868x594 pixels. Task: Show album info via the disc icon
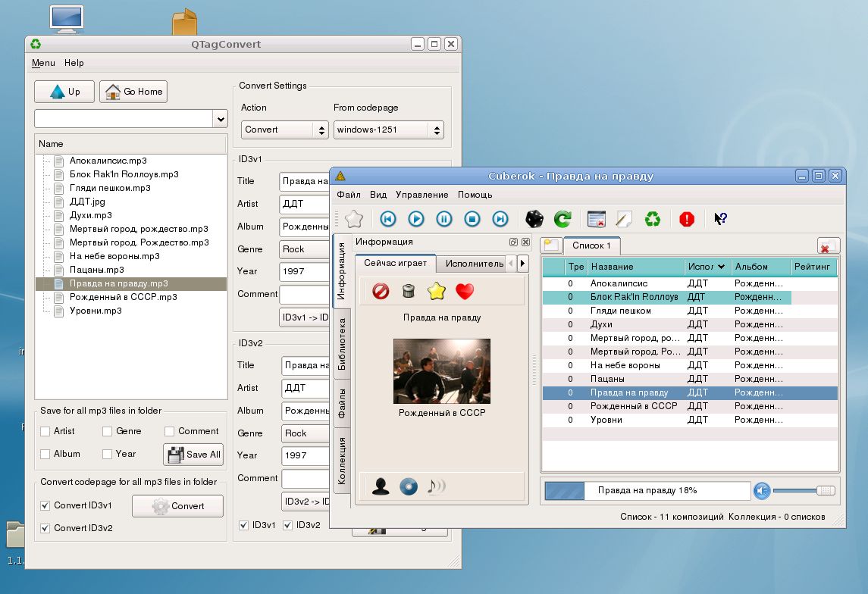pos(409,486)
